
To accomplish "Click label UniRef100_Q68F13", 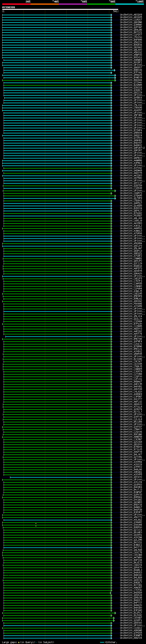I will click(131, 251).
